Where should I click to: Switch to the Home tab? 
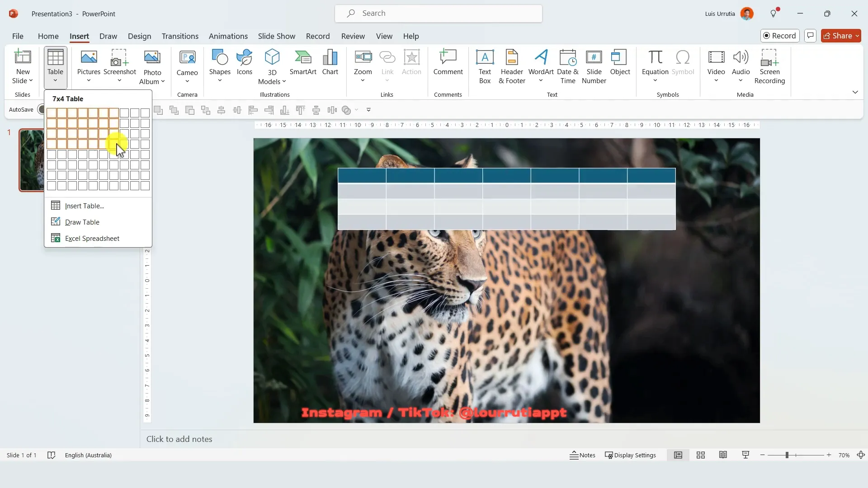(x=48, y=36)
